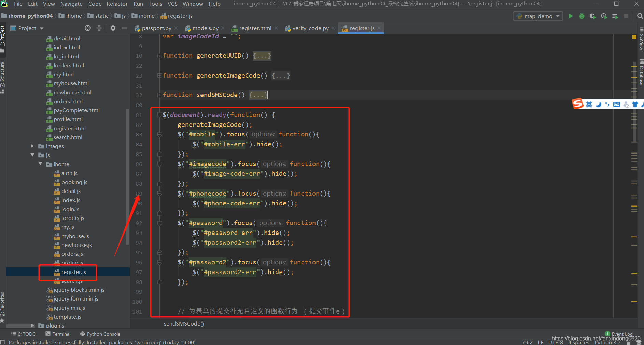Switch to register.html editor tab
The height and width of the screenshot is (345, 644).
(x=255, y=28)
